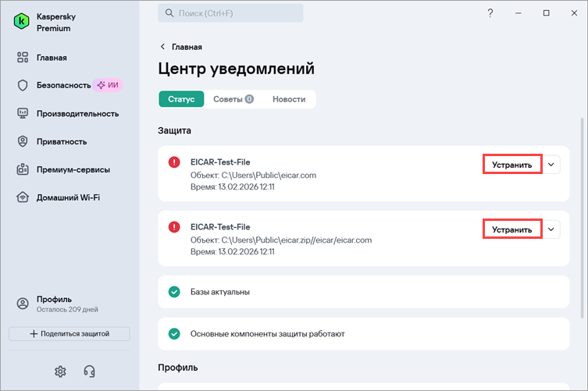Open support via the headset icon
The width and height of the screenshot is (588, 391).
[x=89, y=371]
